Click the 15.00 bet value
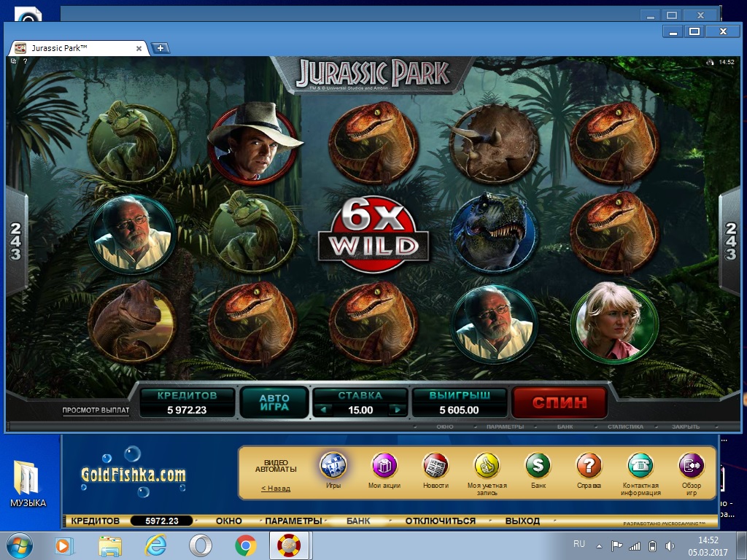The image size is (747, 560). 360,410
